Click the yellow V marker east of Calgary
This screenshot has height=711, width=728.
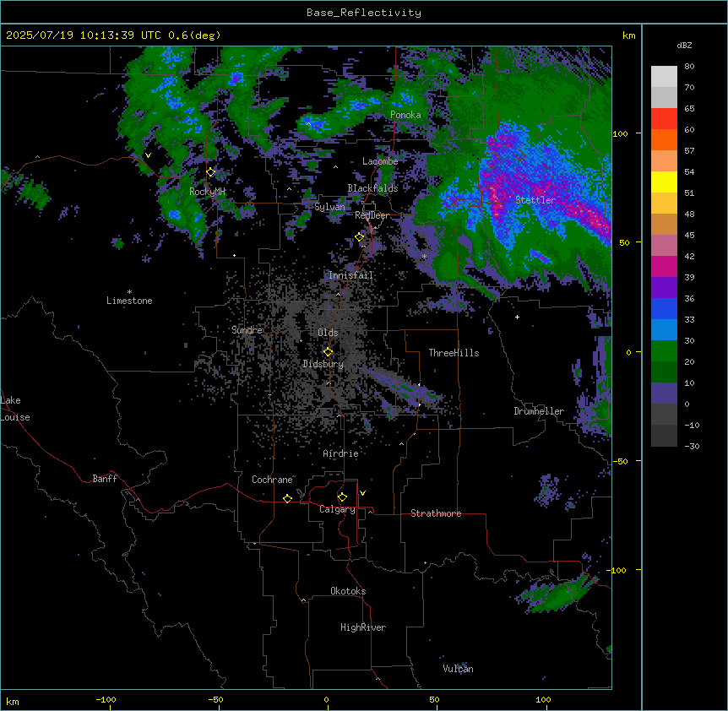[362, 493]
